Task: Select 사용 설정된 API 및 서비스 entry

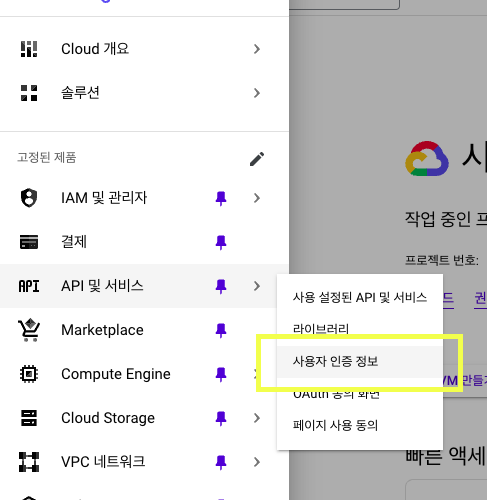Action: 360,297
